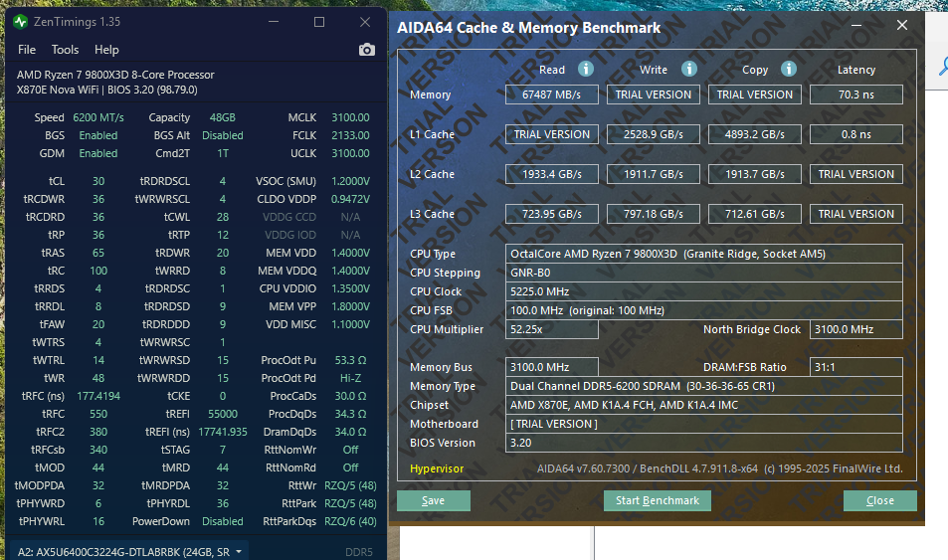Click the ZenTimings app logo icon

[x=21, y=22]
